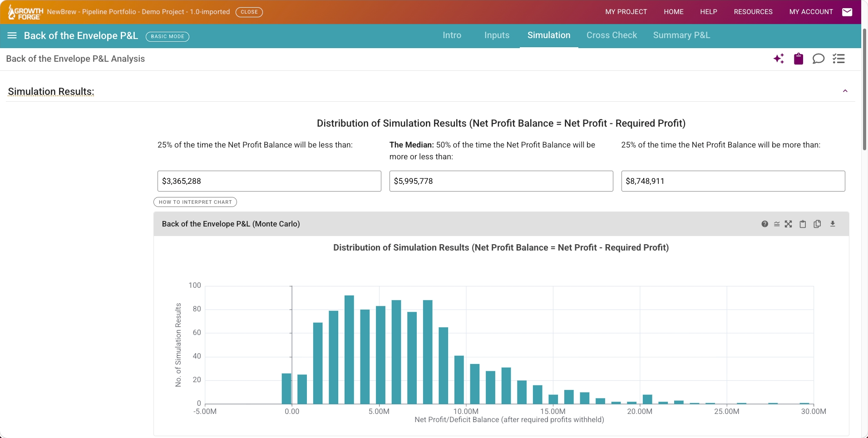Viewport: 868px width, 438px height.
Task: Open the MY PROJECT menu
Action: [626, 12]
